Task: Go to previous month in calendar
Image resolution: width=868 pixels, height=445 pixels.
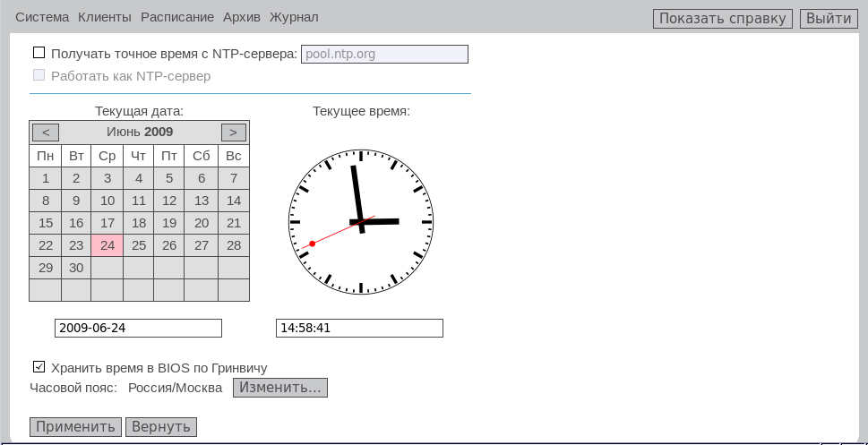Action: (46, 133)
